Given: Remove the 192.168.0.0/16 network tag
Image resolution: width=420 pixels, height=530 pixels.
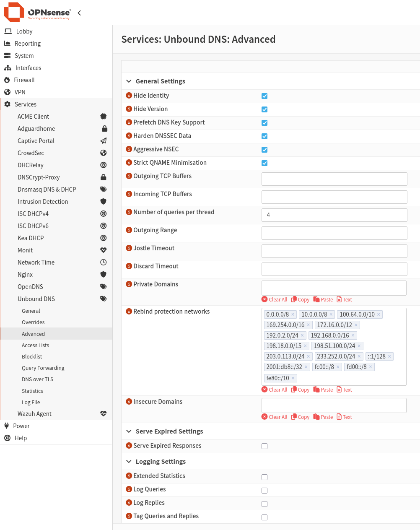Looking at the screenshot, I should (x=353, y=335).
